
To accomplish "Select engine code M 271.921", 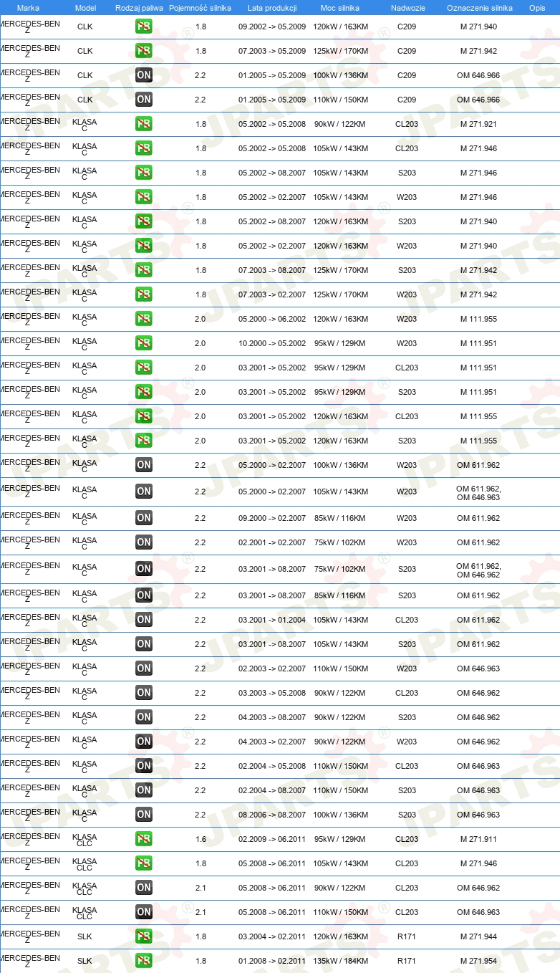I will coord(478,124).
